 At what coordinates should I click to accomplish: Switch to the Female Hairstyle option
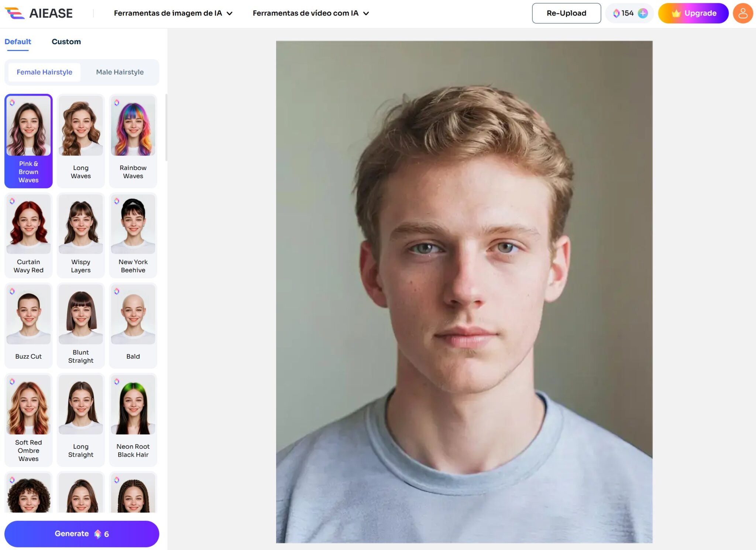tap(44, 72)
